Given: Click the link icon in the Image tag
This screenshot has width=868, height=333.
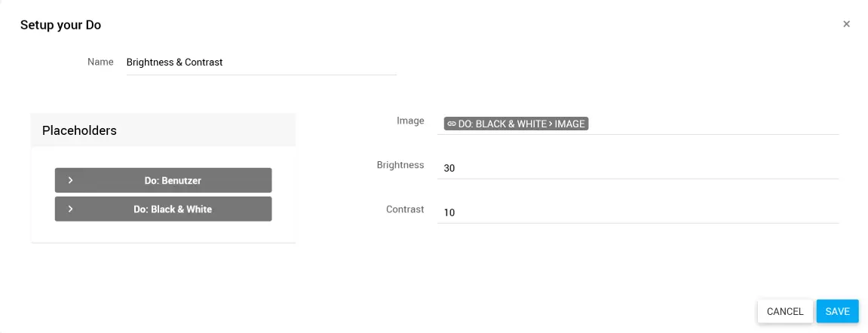Looking at the screenshot, I should tap(452, 124).
